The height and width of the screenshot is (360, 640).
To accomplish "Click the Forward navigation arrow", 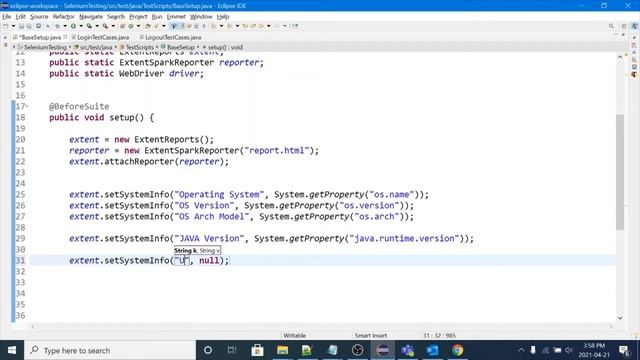I will pyautogui.click(x=278, y=26).
